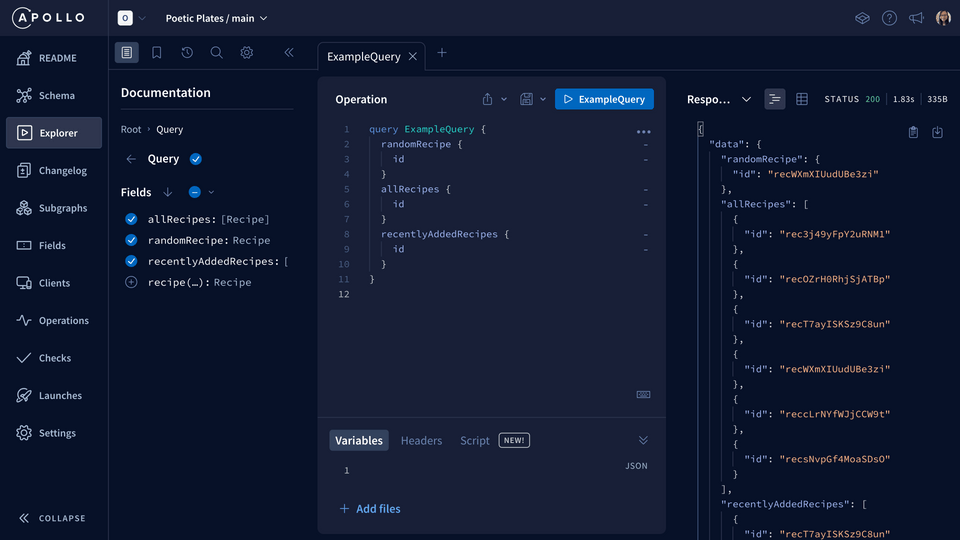Select Explorer in the sidebar
This screenshot has width=960, height=540.
click(x=54, y=133)
